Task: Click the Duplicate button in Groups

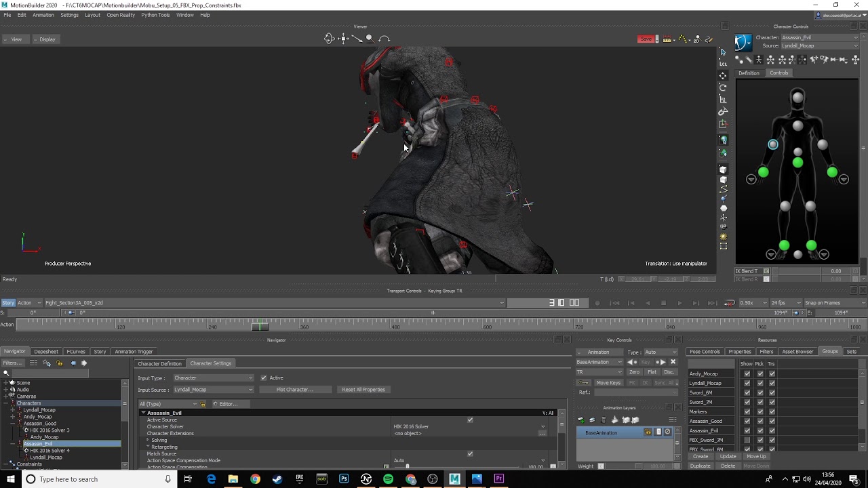Action: click(701, 466)
